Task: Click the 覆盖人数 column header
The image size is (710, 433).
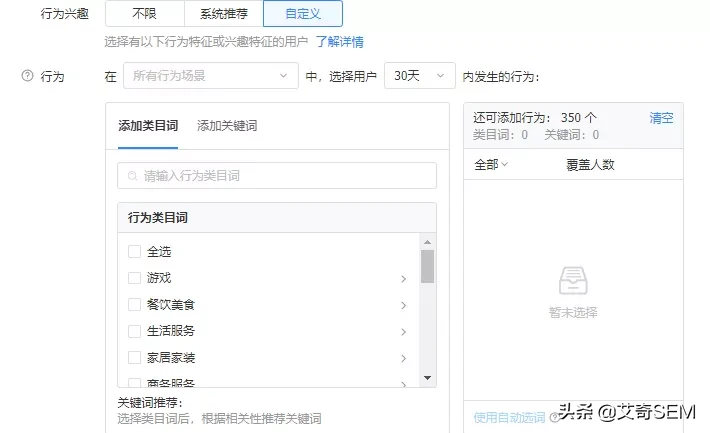Action: coord(590,164)
